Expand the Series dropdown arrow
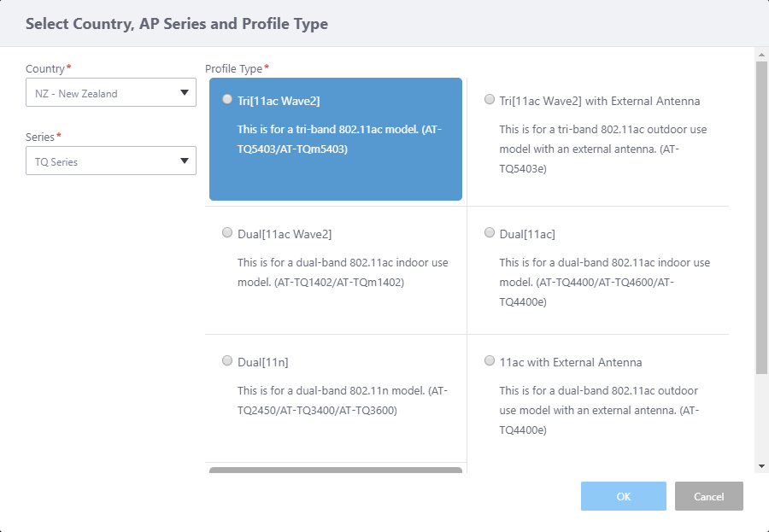 coord(185,161)
